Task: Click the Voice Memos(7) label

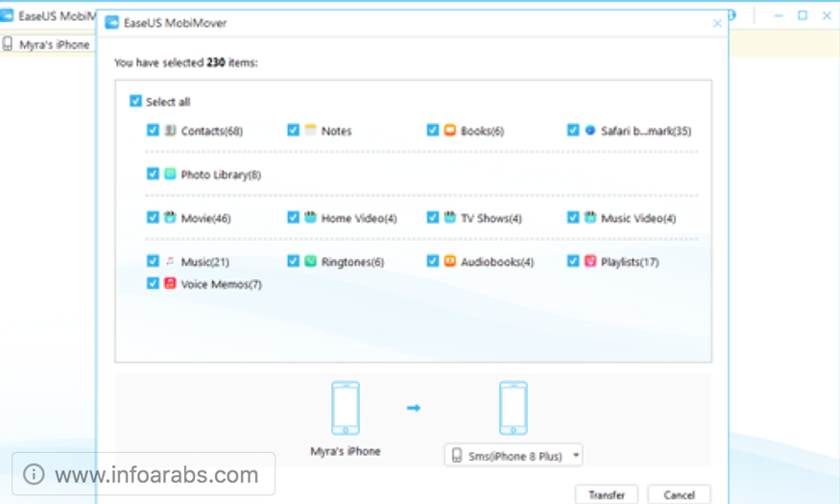Action: pos(221,284)
